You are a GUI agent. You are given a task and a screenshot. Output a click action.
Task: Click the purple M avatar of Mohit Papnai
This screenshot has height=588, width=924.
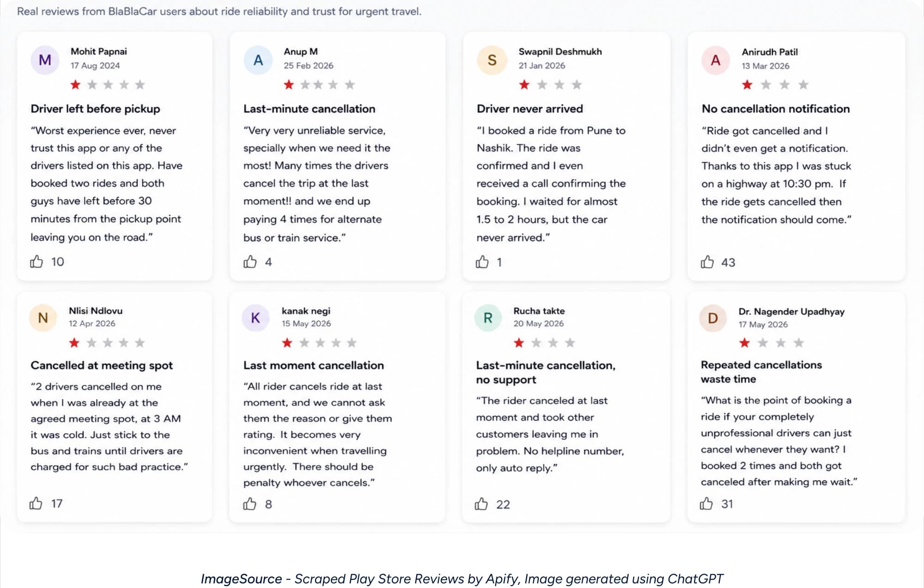pos(45,60)
